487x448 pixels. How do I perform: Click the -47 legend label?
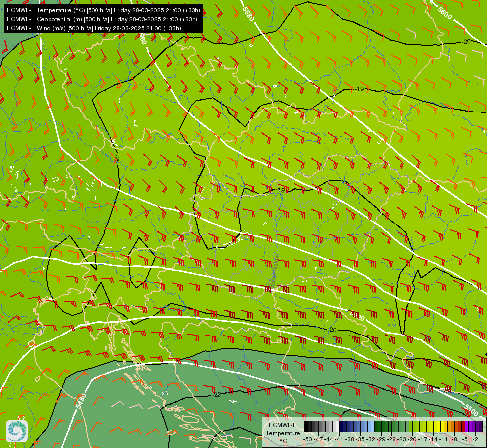click(x=318, y=439)
